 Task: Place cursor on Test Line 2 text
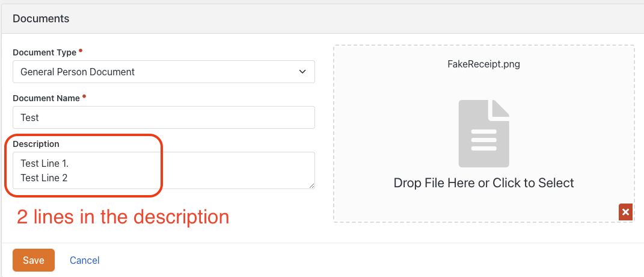pos(44,178)
